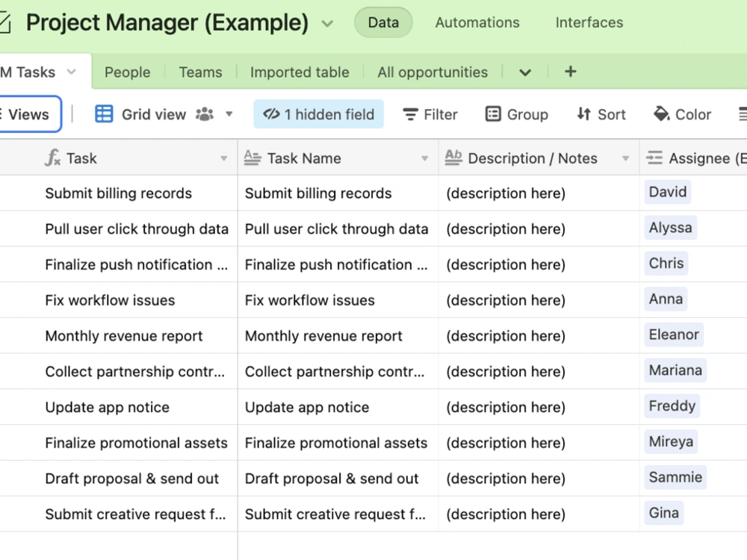
Task: Click the Color paint bucket icon
Action: click(661, 113)
